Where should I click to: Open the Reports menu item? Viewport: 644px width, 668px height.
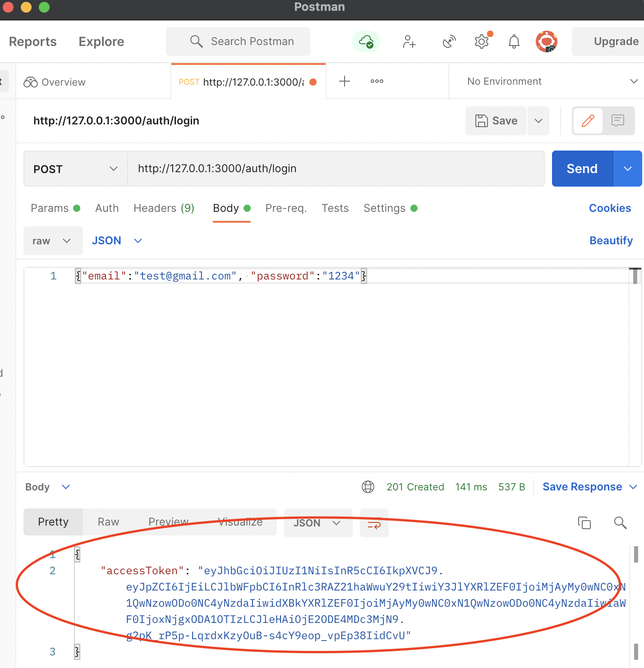(x=33, y=41)
